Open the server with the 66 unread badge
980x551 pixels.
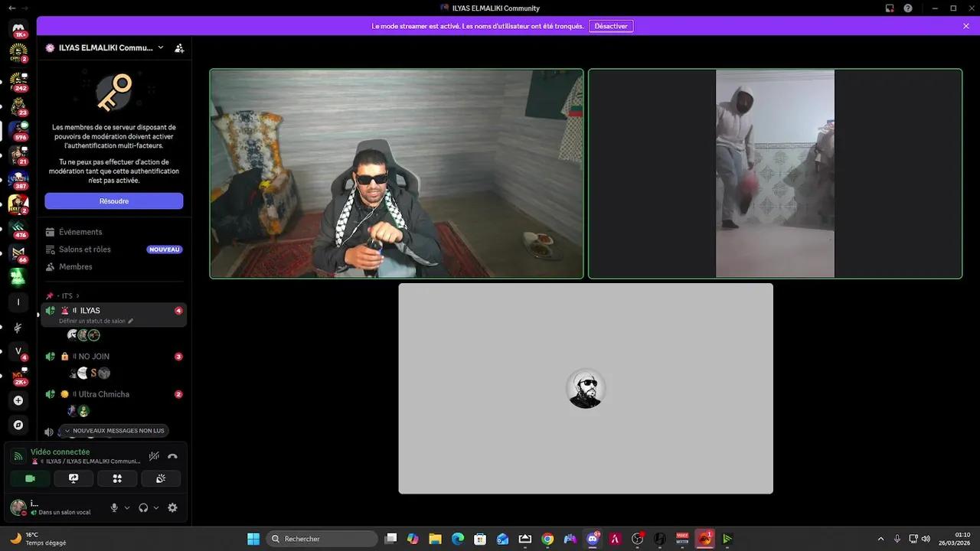point(18,253)
